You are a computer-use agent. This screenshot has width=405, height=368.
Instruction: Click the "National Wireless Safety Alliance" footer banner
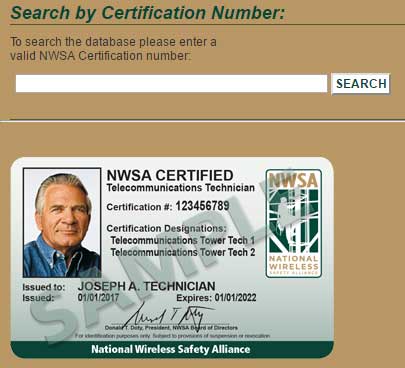point(172,349)
